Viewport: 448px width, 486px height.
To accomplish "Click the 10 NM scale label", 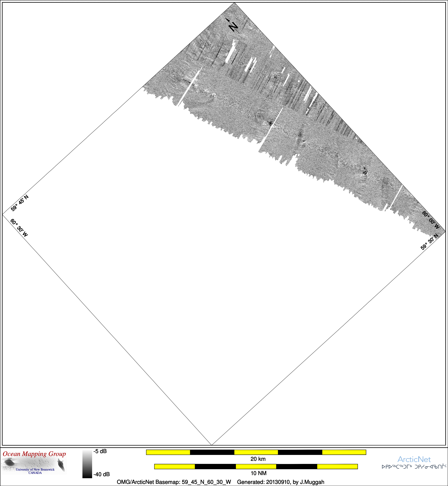I will 258,473.
